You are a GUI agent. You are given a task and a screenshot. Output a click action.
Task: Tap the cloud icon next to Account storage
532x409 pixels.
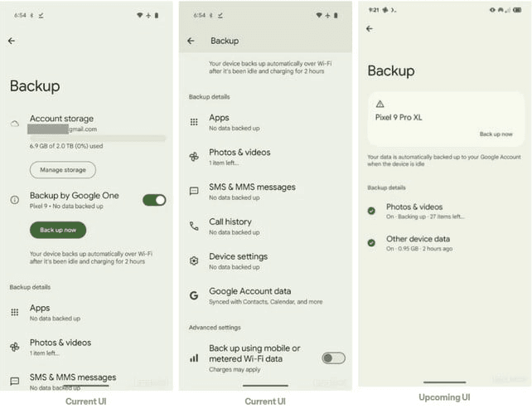pyautogui.click(x=15, y=124)
